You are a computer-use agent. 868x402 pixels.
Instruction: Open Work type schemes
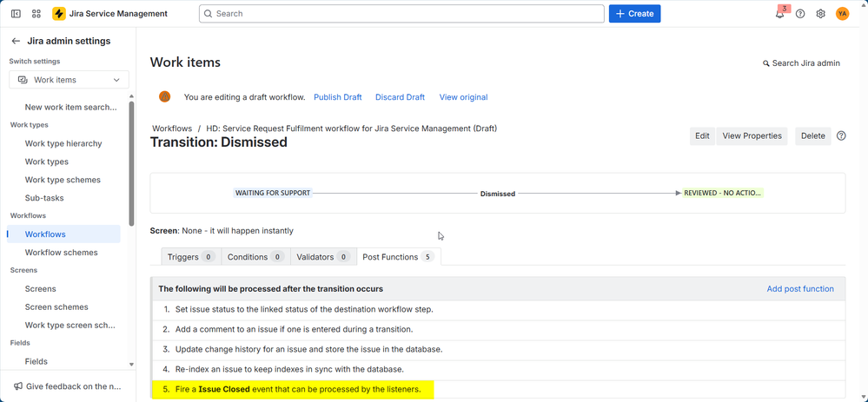click(x=63, y=180)
